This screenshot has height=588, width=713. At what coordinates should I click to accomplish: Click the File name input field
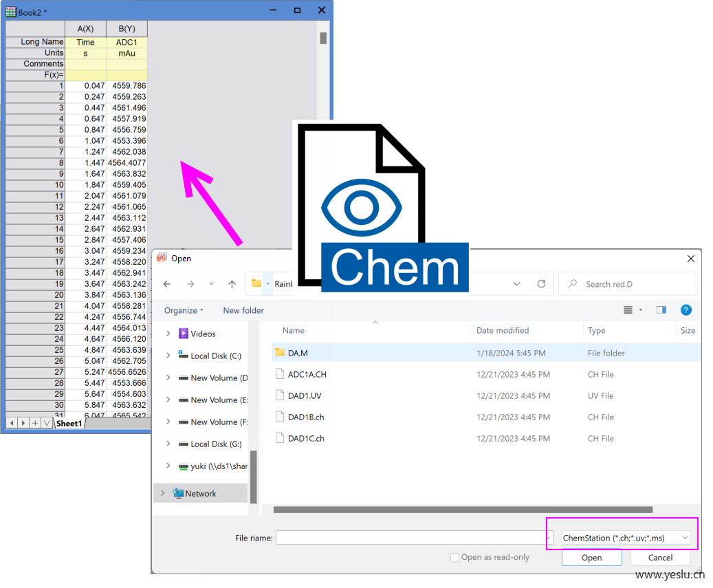(410, 538)
